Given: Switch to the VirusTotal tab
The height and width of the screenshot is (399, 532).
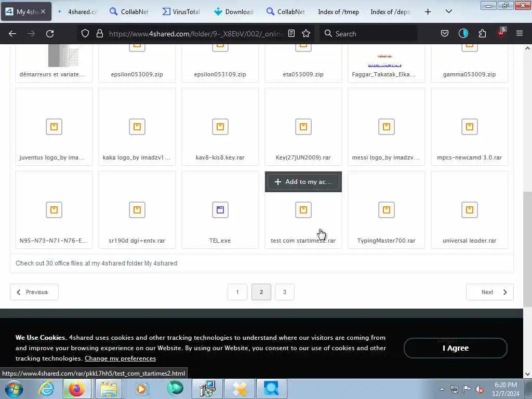Looking at the screenshot, I should pos(181,12).
